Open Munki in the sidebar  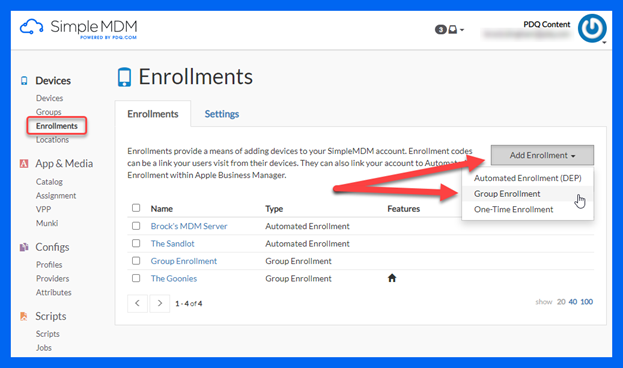47,223
